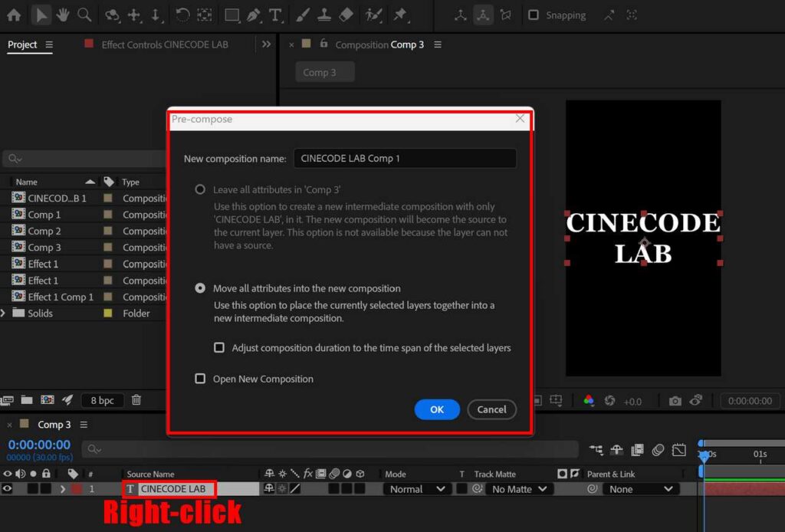Image resolution: width=785 pixels, height=532 pixels.
Task: Click the red label swatch on CINECODE LAB layer
Action: coord(76,489)
